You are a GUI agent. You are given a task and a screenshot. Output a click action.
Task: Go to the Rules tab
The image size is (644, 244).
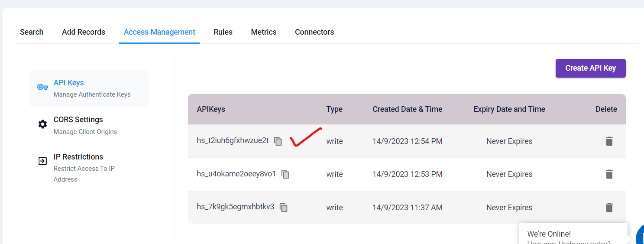223,32
